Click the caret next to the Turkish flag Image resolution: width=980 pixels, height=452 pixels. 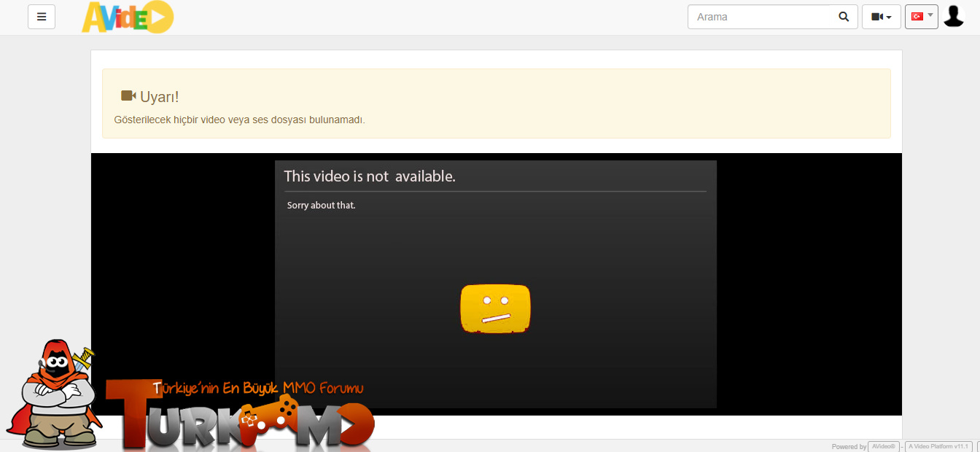tap(930, 15)
